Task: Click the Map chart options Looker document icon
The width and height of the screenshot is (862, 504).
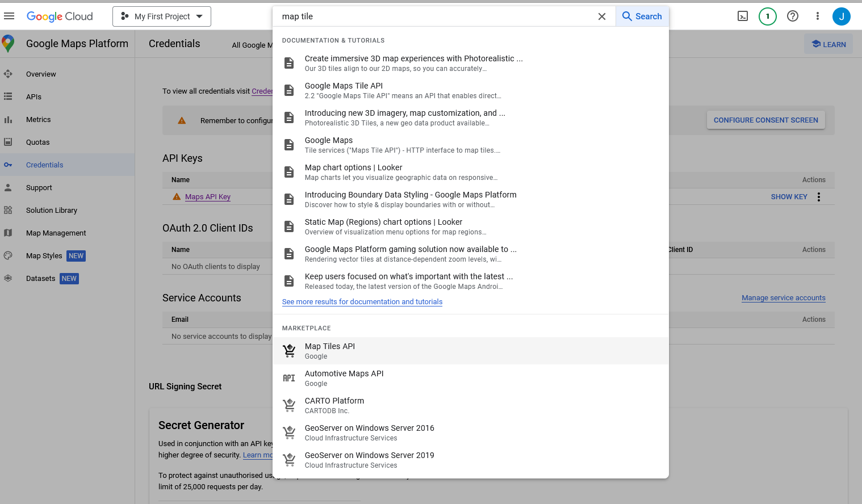Action: click(x=289, y=172)
